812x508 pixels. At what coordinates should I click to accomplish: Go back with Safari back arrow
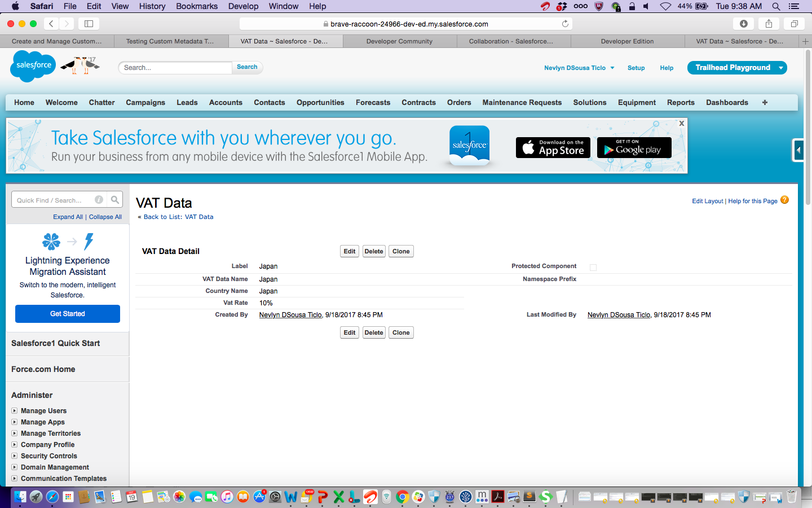point(51,24)
